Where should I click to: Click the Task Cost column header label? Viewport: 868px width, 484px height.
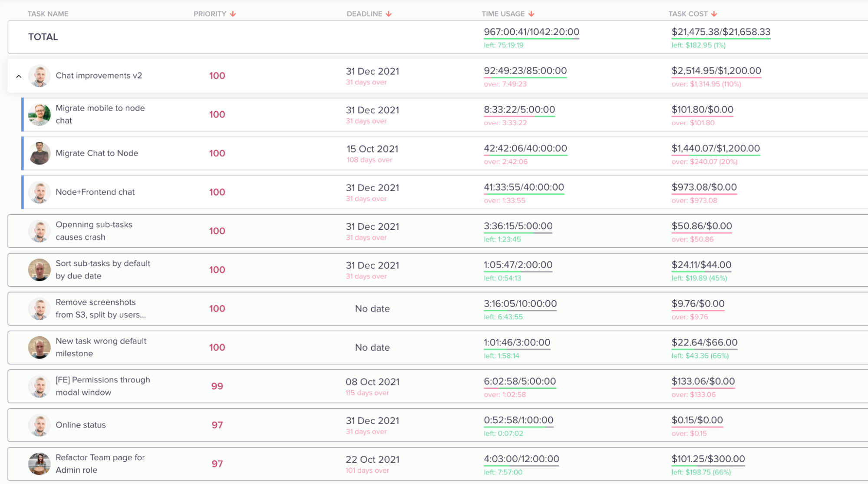click(688, 14)
